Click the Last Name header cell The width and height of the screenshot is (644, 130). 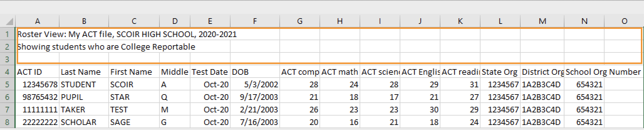(x=84, y=72)
